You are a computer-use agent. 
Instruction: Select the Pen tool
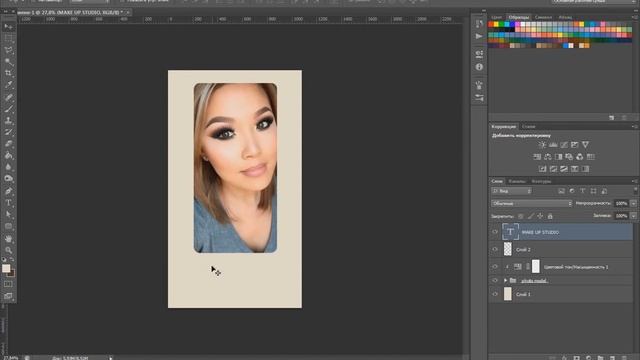(x=9, y=191)
